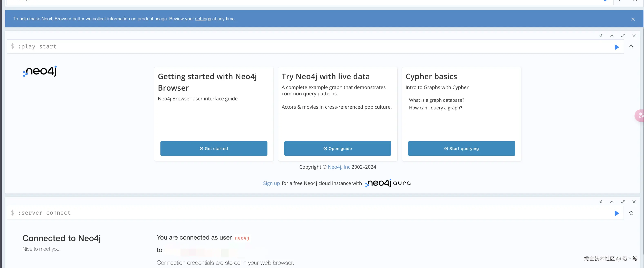Click into the :server connect command field
The image size is (644, 268).
coord(300,213)
